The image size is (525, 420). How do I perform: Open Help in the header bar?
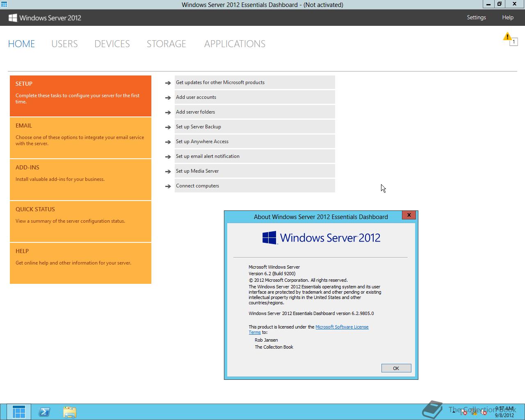(508, 17)
